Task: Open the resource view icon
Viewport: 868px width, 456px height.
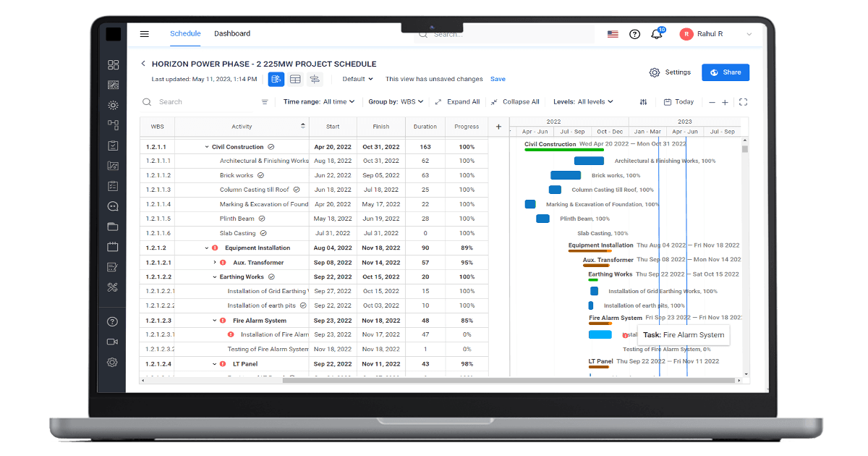Action: point(315,79)
